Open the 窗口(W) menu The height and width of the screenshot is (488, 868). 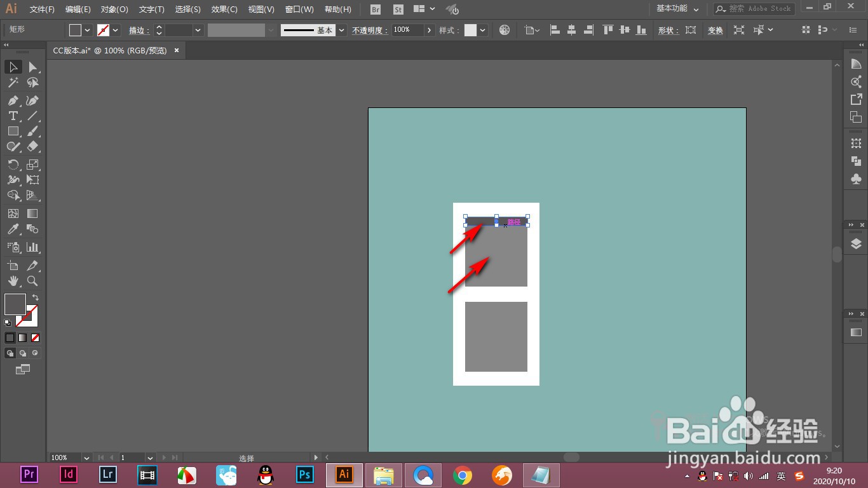click(299, 10)
